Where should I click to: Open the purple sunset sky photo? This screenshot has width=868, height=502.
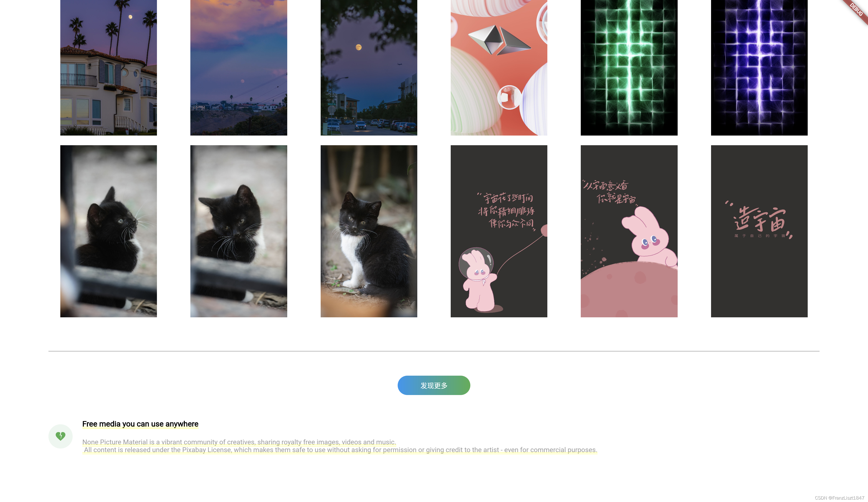pyautogui.click(x=239, y=68)
